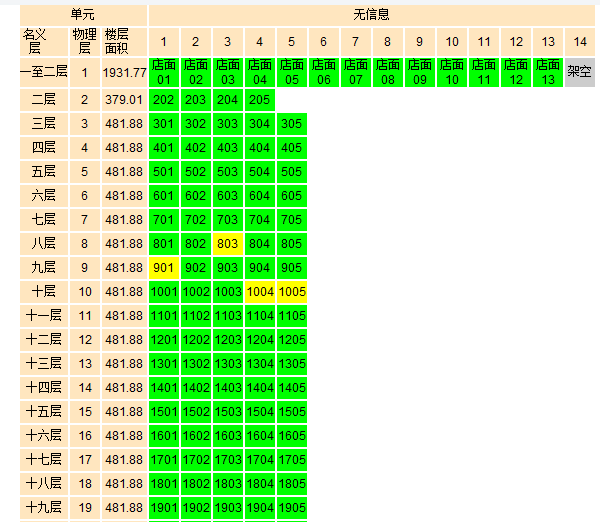
Task: Click shop cell 店面 13
Action: [548, 72]
